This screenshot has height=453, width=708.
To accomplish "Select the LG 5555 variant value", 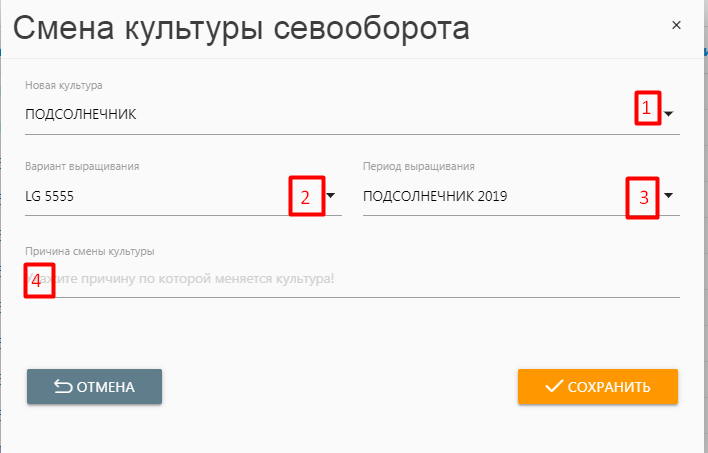I will [50, 196].
